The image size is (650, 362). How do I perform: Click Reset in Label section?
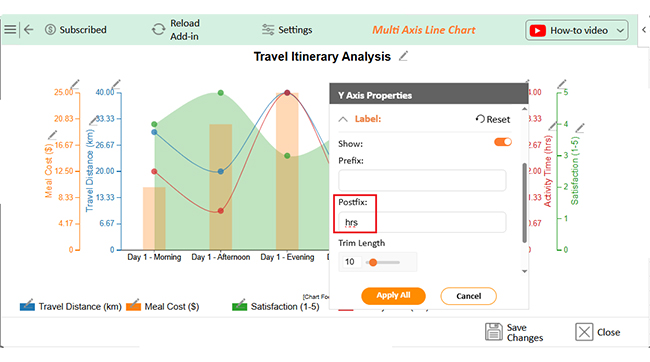coord(492,119)
